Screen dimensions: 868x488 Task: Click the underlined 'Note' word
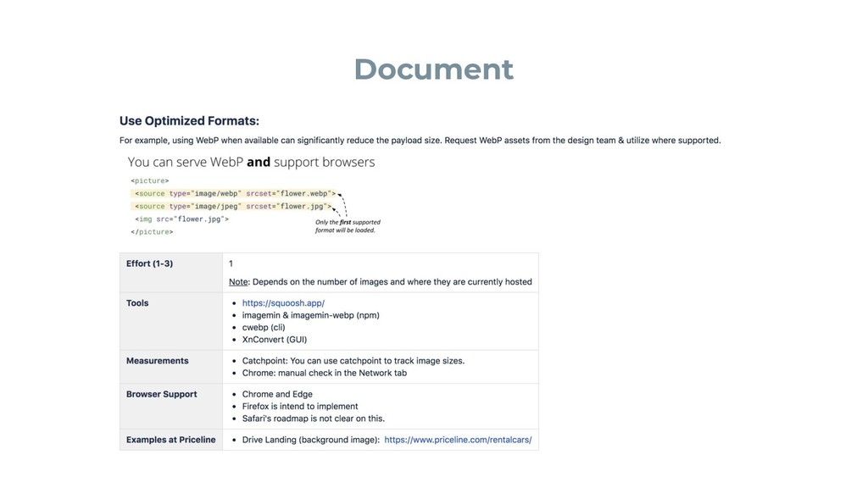pyautogui.click(x=238, y=282)
